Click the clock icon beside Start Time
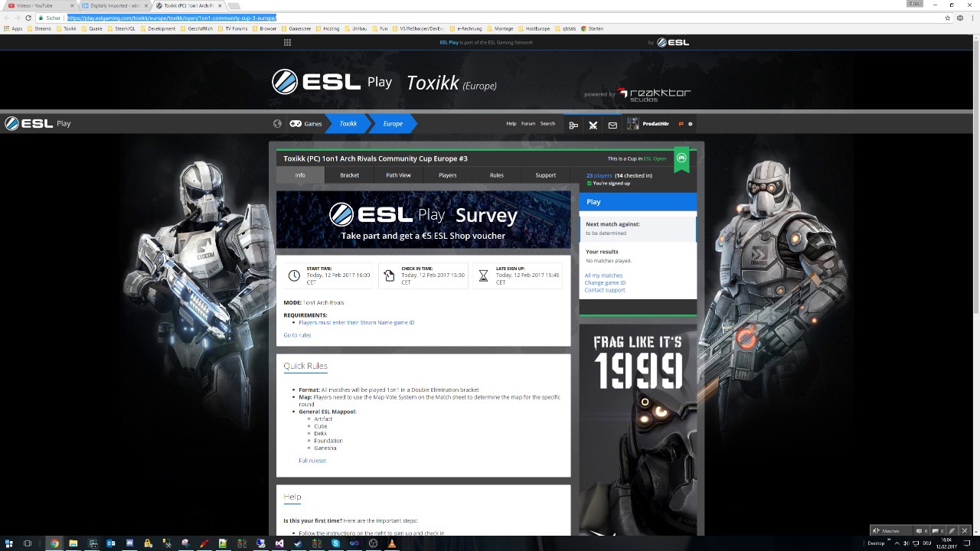 [294, 275]
